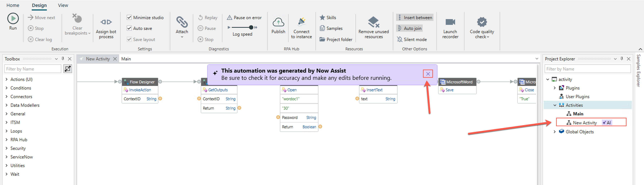Select User Plugins in Project Explorer
This screenshot has height=185, width=644.
[x=577, y=96]
